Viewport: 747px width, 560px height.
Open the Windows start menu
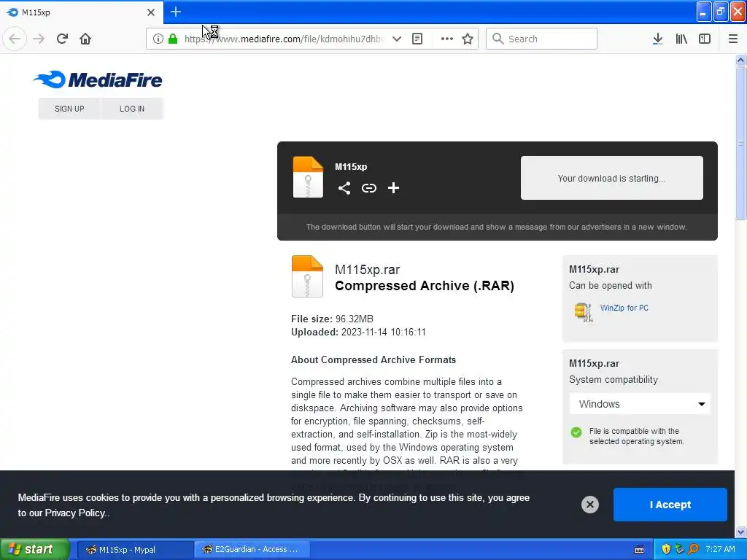pyautogui.click(x=35, y=550)
